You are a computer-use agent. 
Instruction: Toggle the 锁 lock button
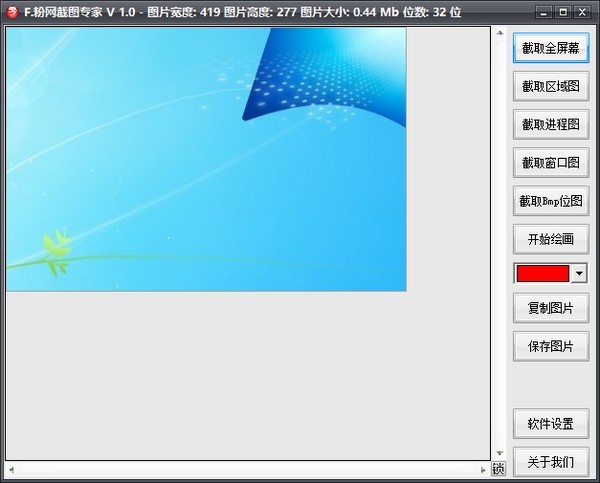pyautogui.click(x=498, y=469)
